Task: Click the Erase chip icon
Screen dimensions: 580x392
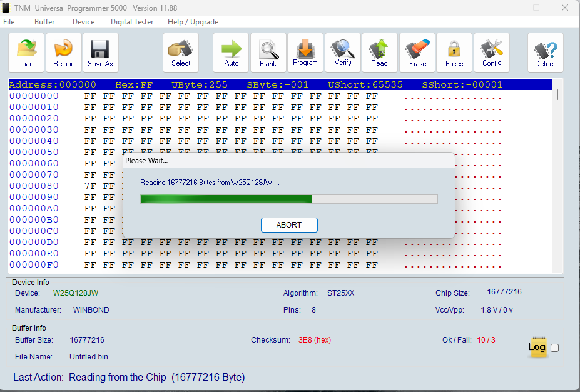Action: coord(417,53)
